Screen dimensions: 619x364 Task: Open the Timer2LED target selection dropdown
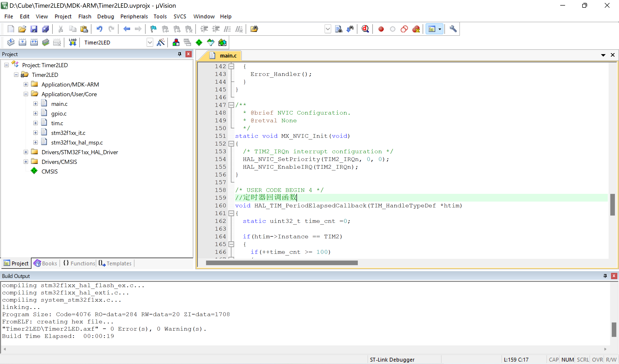[x=150, y=43]
